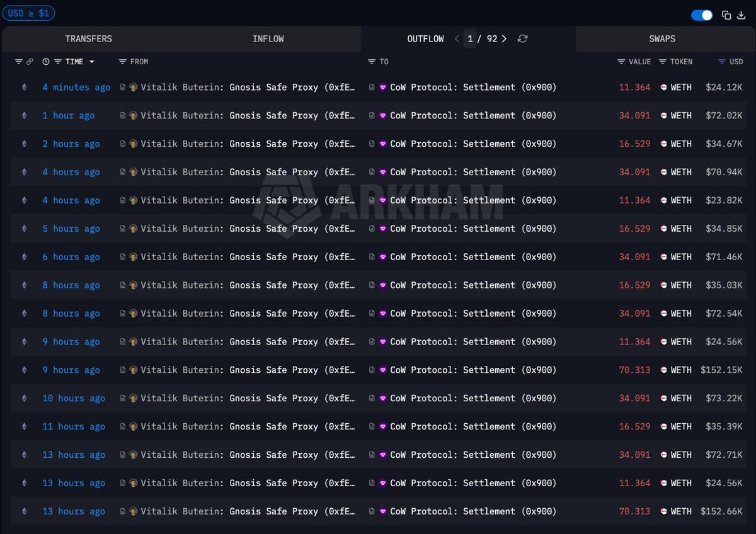This screenshot has height=534, width=756.
Task: Click CoW Protocol icon in the $73.22K row
Action: click(x=382, y=399)
